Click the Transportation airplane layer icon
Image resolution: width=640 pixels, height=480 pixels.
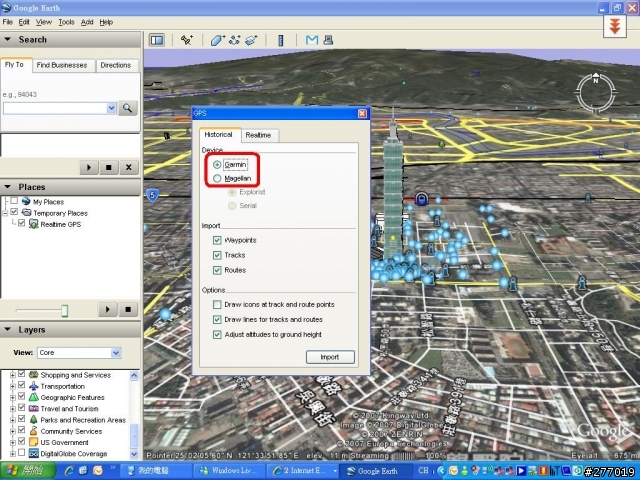tap(33, 386)
